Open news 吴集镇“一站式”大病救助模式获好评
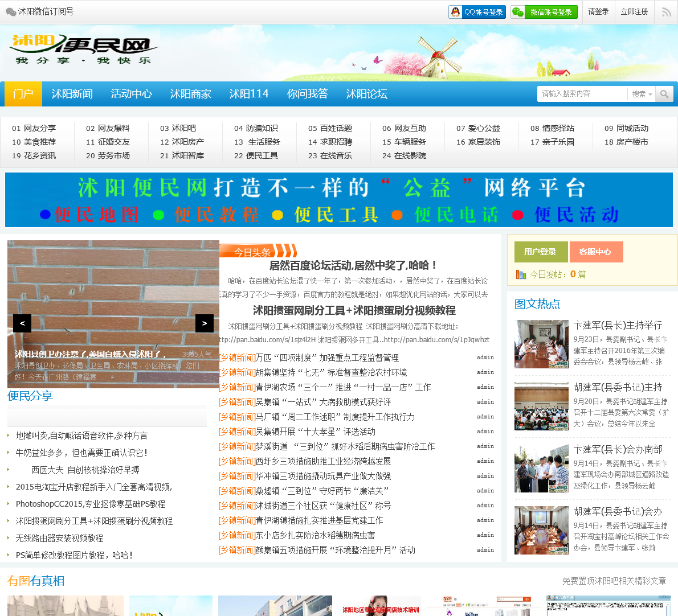The image size is (678, 616). pos(324,402)
